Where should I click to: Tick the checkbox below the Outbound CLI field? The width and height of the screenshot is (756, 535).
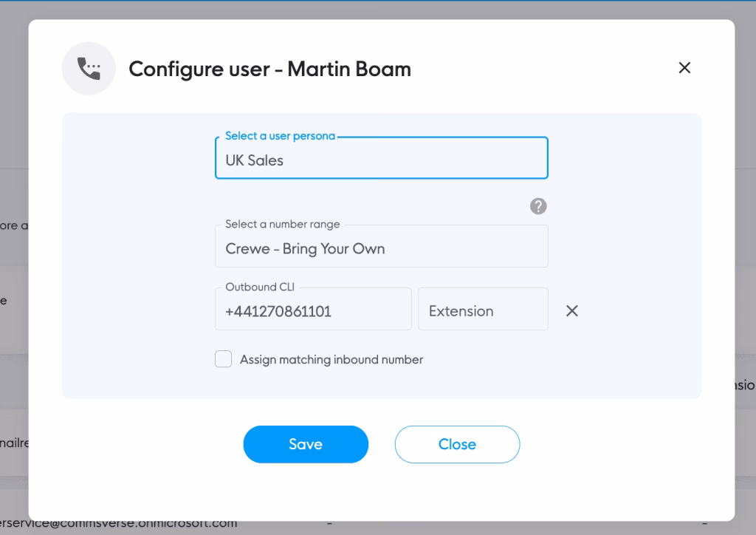pos(223,358)
